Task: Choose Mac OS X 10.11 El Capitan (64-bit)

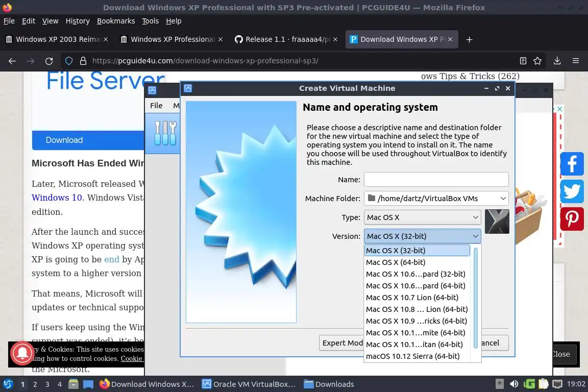Action: pyautogui.click(x=417, y=345)
